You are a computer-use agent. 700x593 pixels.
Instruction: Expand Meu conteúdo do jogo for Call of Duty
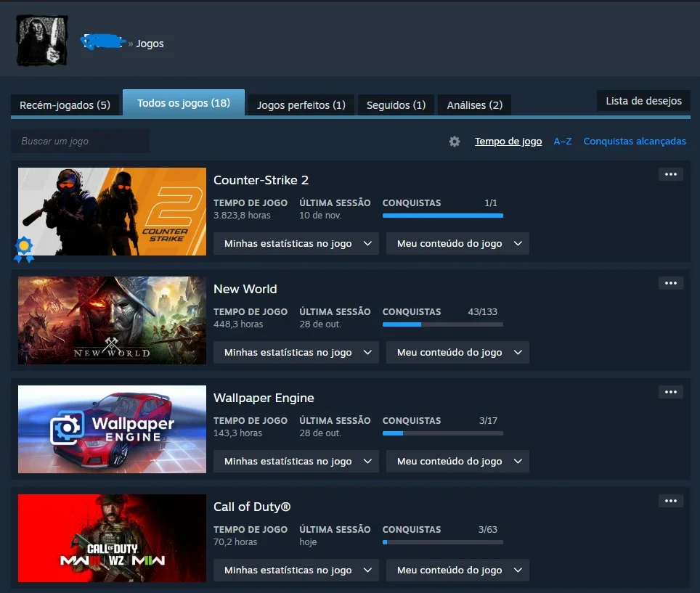click(457, 570)
